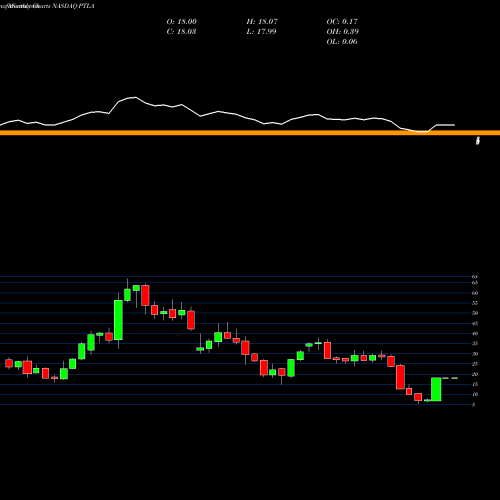Select the low value L: 17.99
500x500 pixels.
tap(261, 32)
